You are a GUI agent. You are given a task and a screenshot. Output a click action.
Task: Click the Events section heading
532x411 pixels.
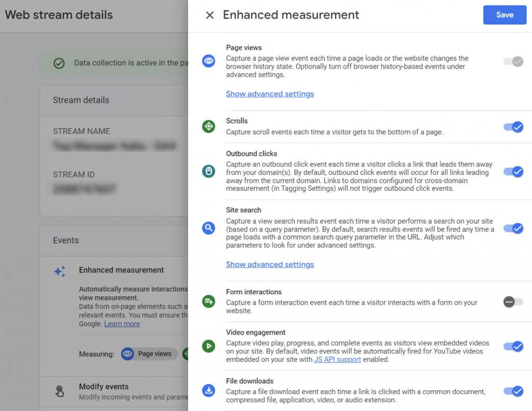coord(66,240)
